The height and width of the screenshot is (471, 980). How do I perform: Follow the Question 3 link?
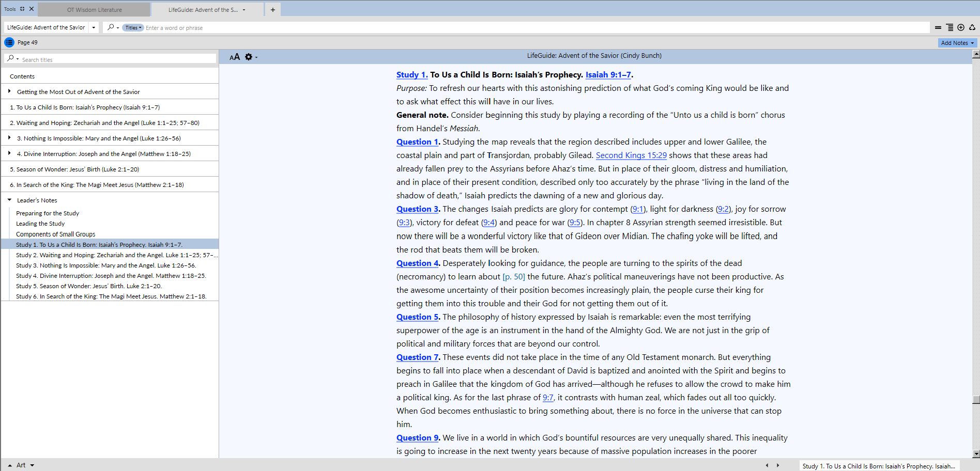point(417,209)
